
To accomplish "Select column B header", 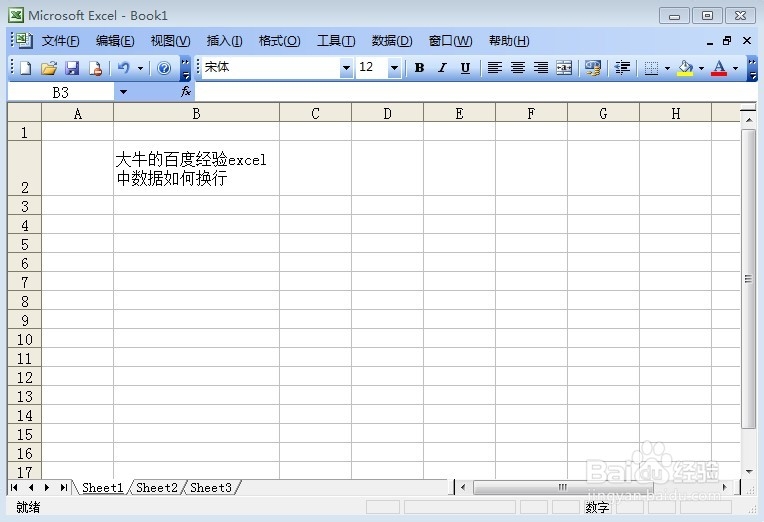I will [196, 114].
